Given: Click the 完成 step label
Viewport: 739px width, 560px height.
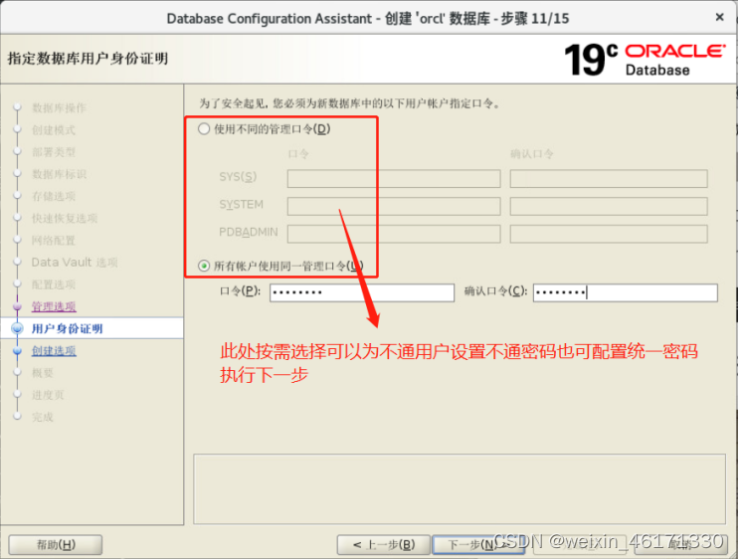Looking at the screenshot, I should (43, 417).
